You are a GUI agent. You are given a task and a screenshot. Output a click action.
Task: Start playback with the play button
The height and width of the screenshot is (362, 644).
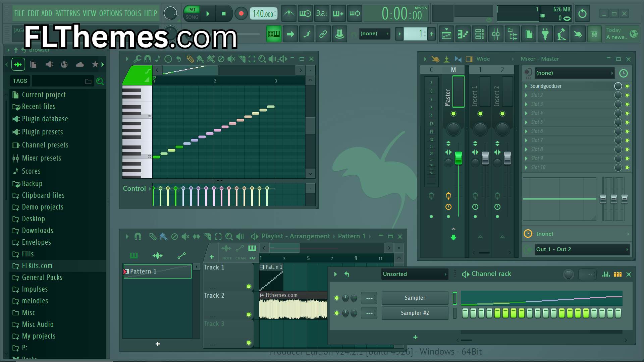coord(208,14)
